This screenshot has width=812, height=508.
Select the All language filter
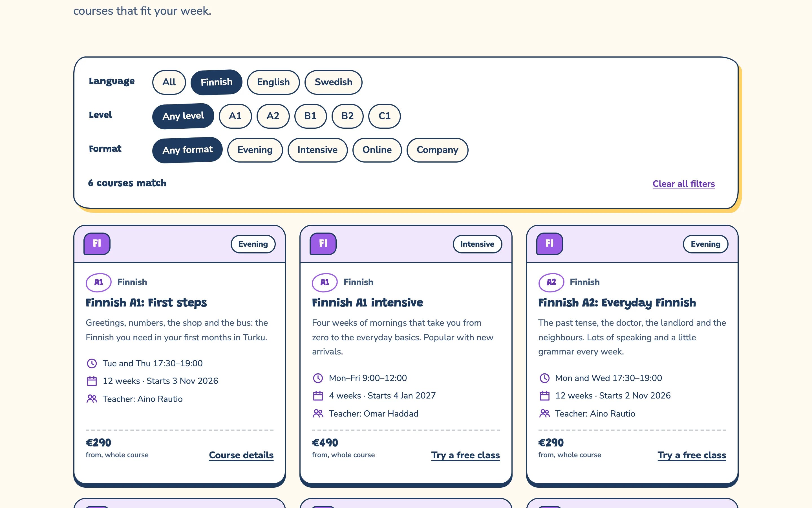(x=169, y=82)
